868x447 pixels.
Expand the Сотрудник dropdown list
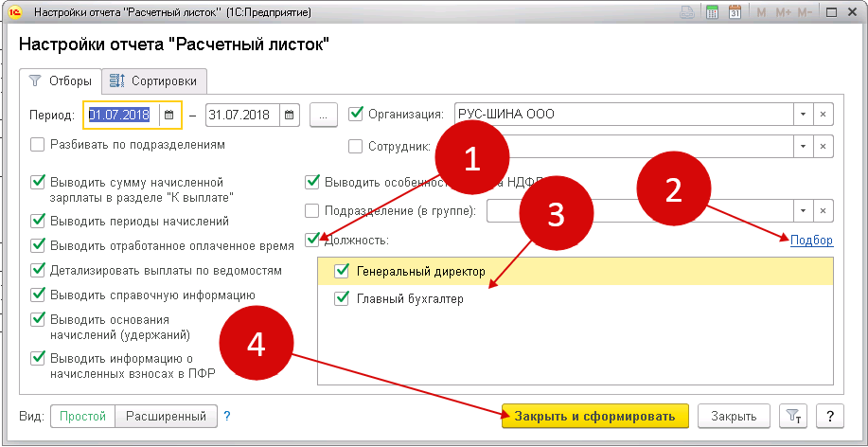pyautogui.click(x=803, y=146)
